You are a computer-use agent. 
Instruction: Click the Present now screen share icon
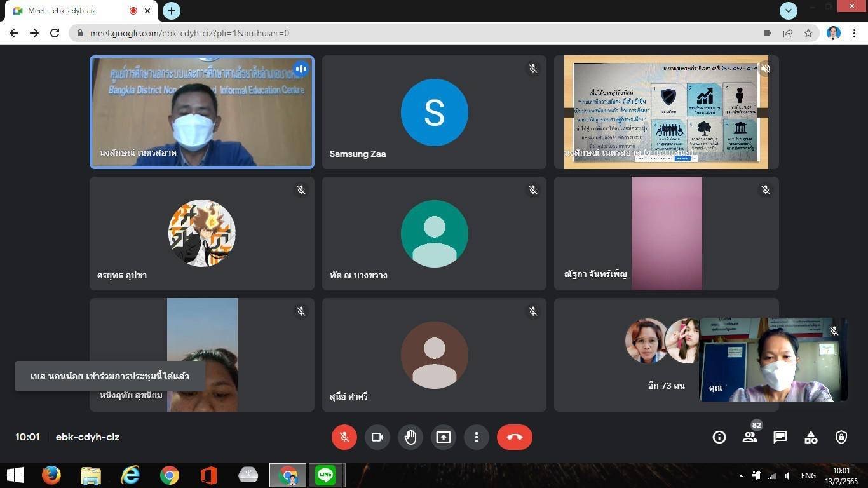(444, 437)
